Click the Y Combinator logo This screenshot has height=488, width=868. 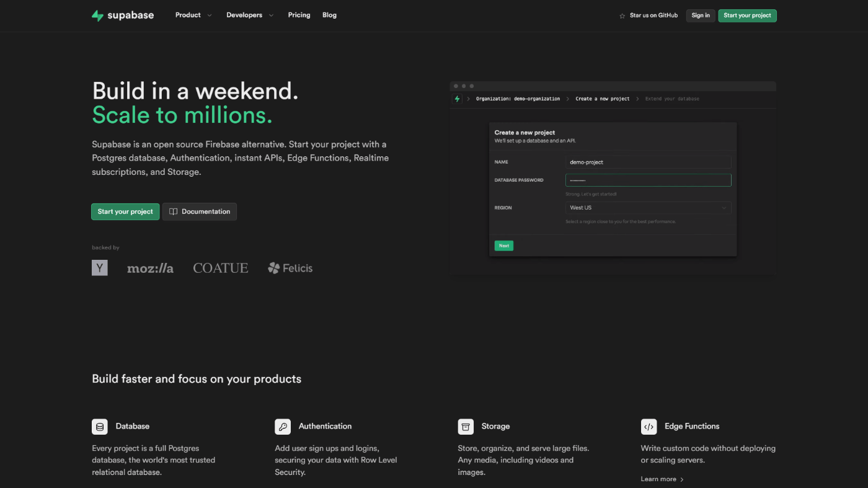coord(100,268)
